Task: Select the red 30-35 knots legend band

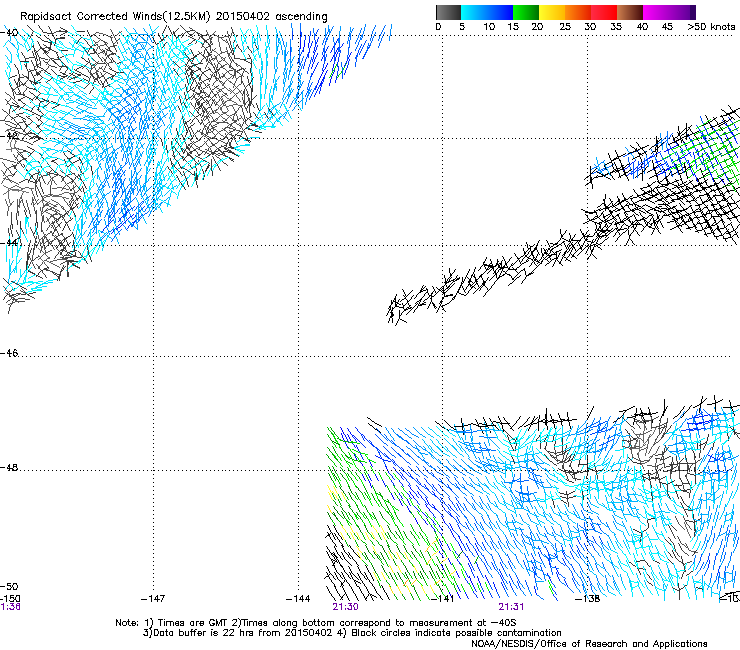Action: coord(604,12)
